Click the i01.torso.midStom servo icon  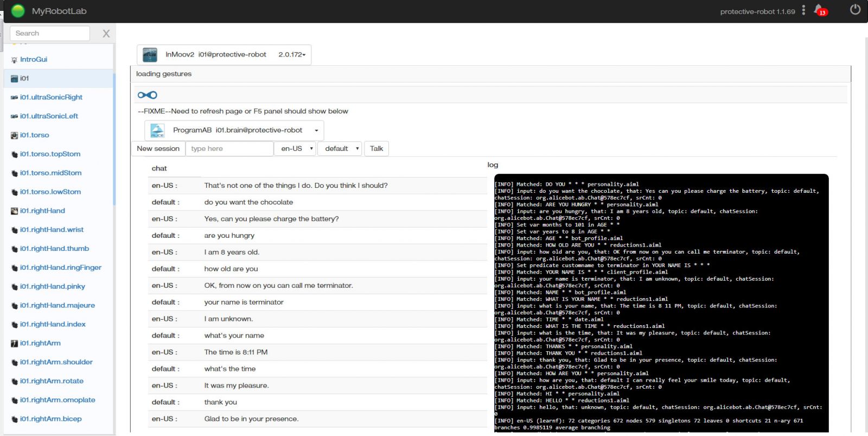point(14,173)
